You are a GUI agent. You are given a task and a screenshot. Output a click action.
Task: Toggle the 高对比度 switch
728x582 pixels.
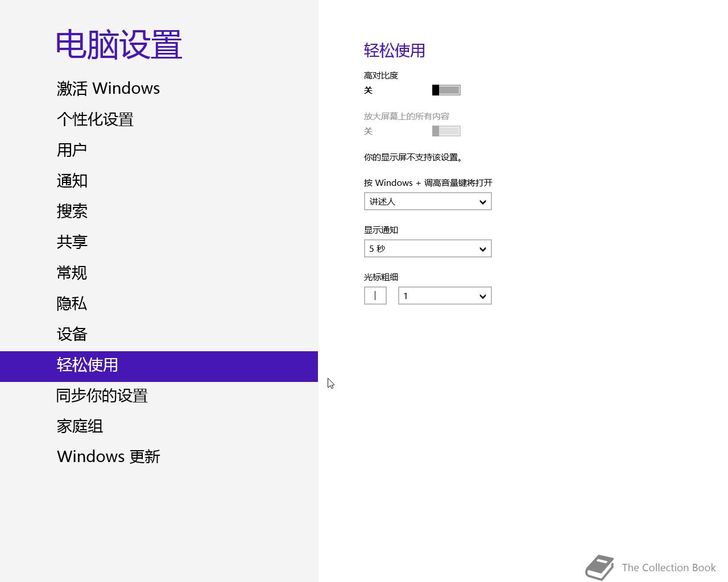pyautogui.click(x=446, y=90)
